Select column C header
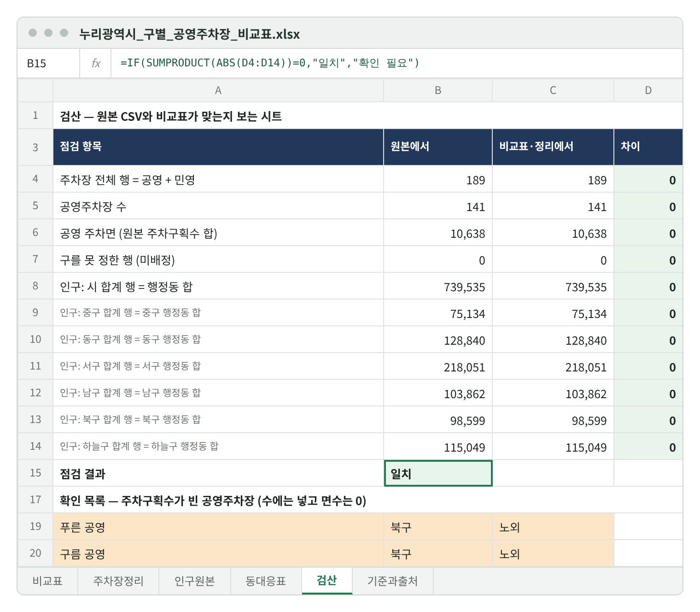This screenshot has width=700, height=612. tap(553, 90)
